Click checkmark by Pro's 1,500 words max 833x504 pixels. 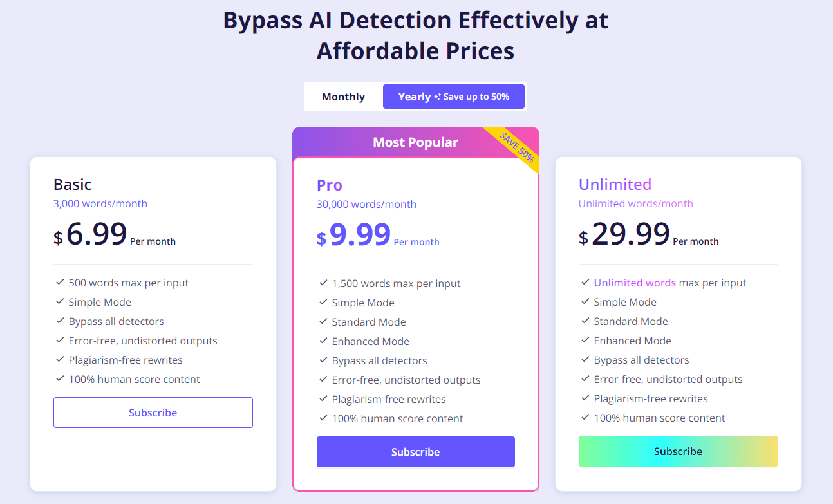(323, 283)
